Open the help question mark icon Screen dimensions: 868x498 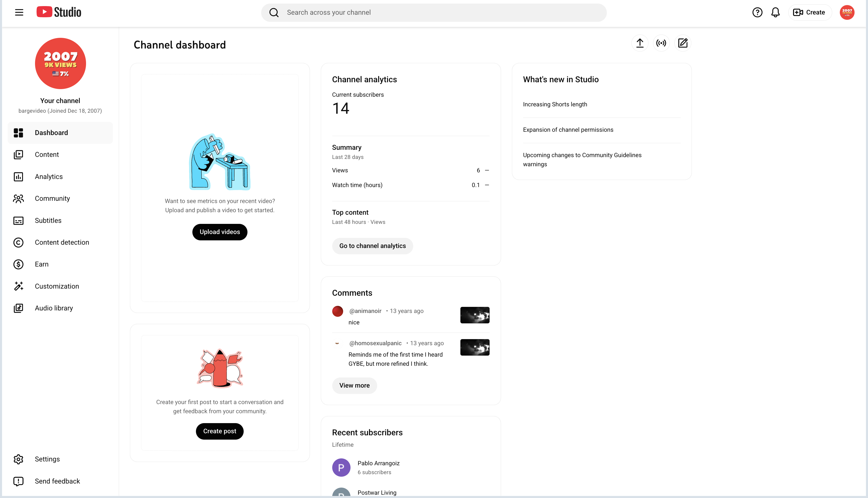[x=757, y=12]
